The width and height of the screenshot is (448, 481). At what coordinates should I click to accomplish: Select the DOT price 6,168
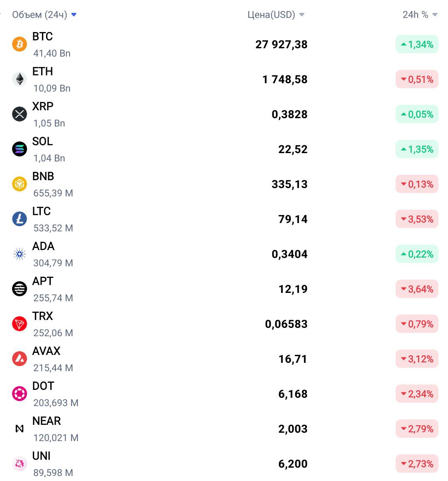(x=293, y=394)
